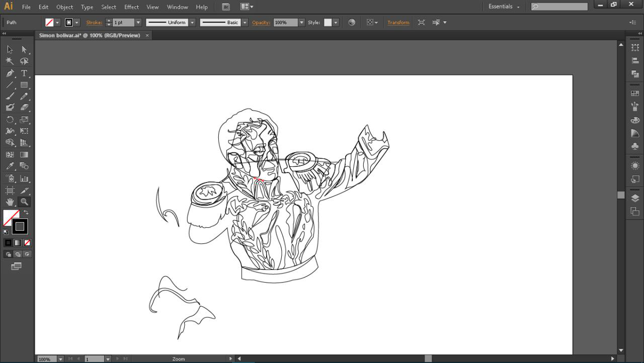Image resolution: width=644 pixels, height=363 pixels.
Task: Launch Adobe Bridge from the Br icon
Action: pos(226,7)
